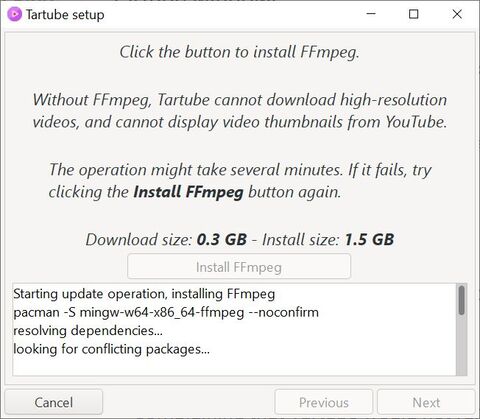Click the Install FFmpeg button
Viewport: 480px width, 419px height.
(x=239, y=267)
